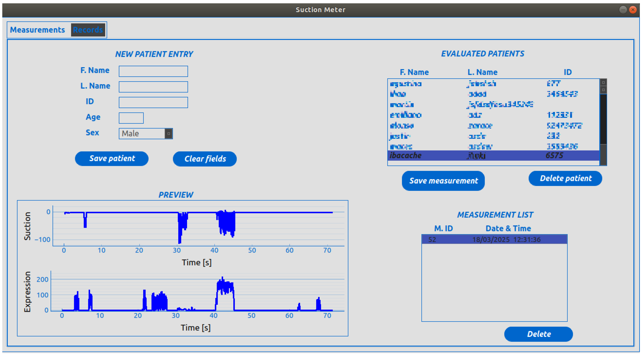This screenshot has width=644, height=356.
Task: Click the L. Name column header in patient list
Action: (482, 72)
